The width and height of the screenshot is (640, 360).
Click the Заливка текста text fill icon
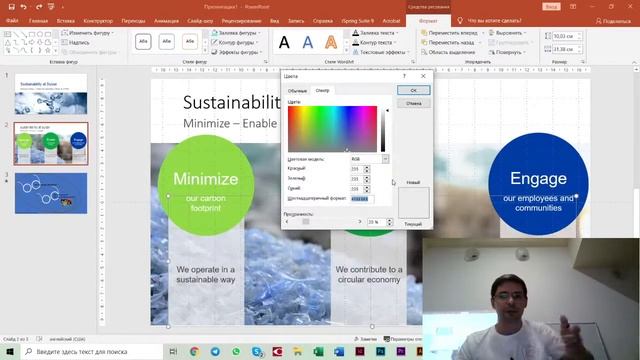point(356,33)
